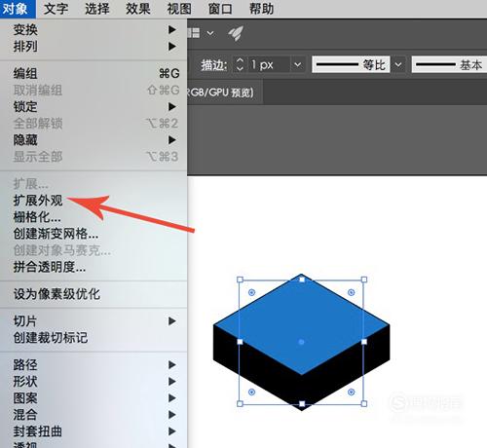Click the rocket GPU performance icon
Image resolution: width=487 pixels, height=448 pixels.
(236, 33)
